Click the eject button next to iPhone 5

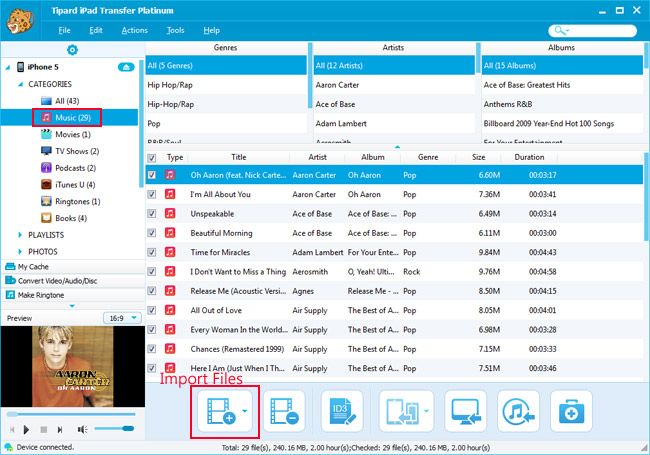(126, 67)
